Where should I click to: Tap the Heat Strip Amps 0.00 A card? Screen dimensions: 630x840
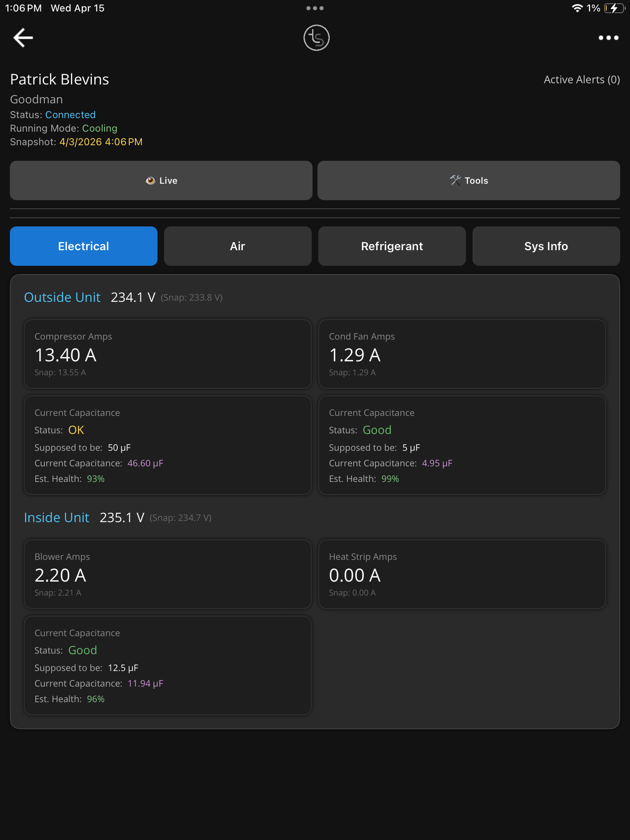coord(462,574)
